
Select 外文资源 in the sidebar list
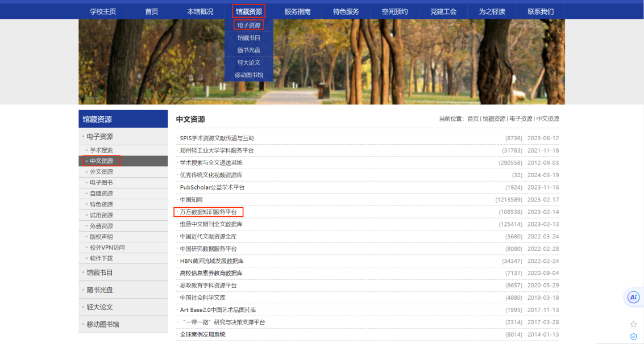[101, 172]
